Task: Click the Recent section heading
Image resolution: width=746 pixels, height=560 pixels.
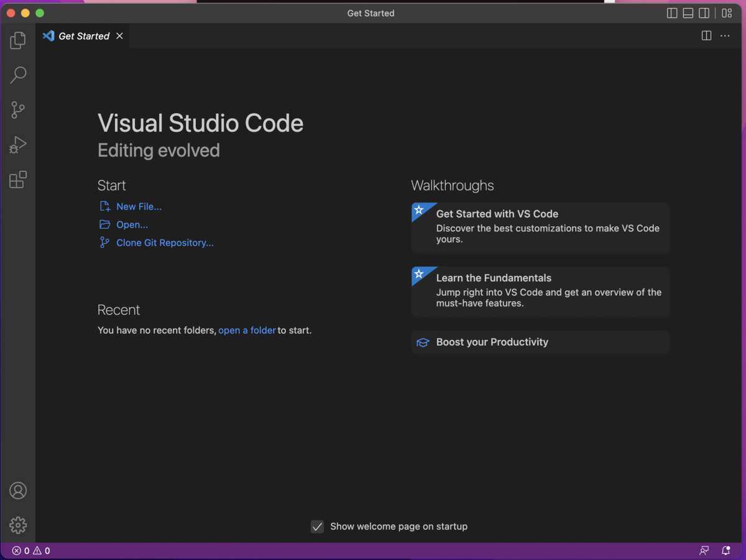Action: click(x=119, y=310)
